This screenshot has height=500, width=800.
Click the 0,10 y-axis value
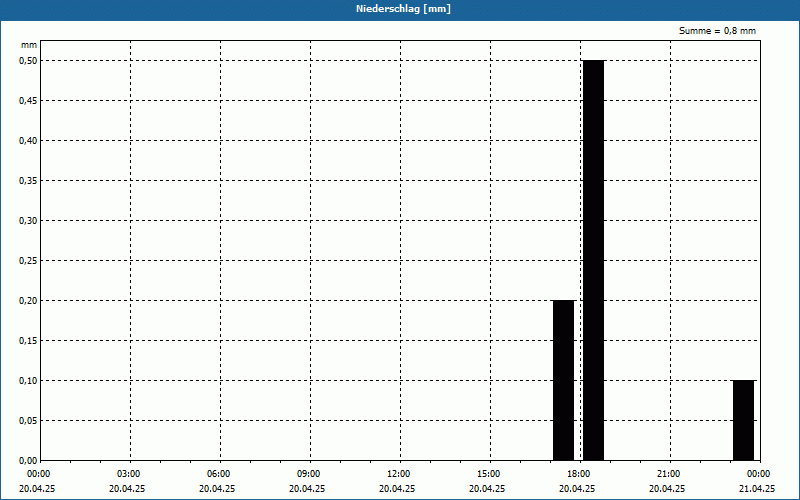click(28, 381)
